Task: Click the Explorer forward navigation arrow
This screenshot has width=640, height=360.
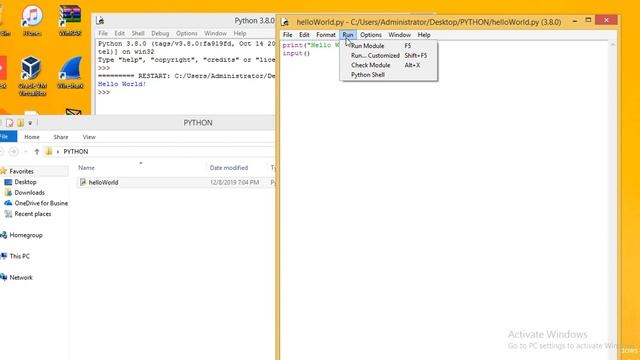Action: click(x=13, y=151)
